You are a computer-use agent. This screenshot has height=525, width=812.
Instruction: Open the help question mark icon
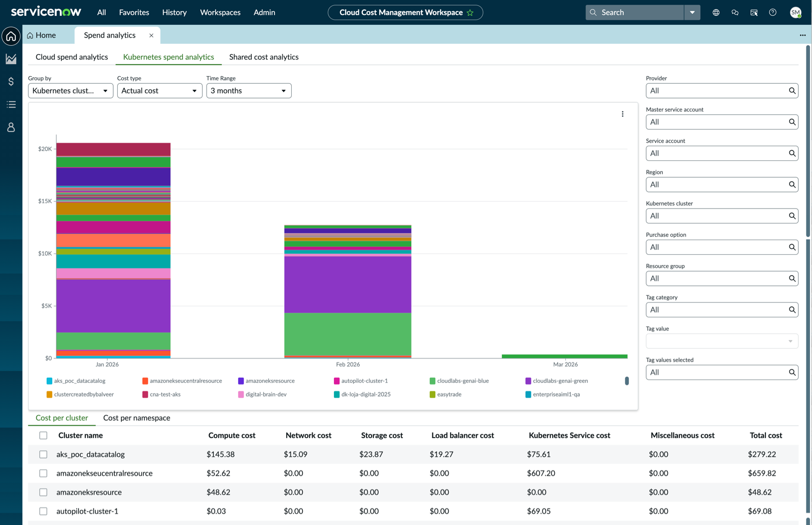click(772, 13)
